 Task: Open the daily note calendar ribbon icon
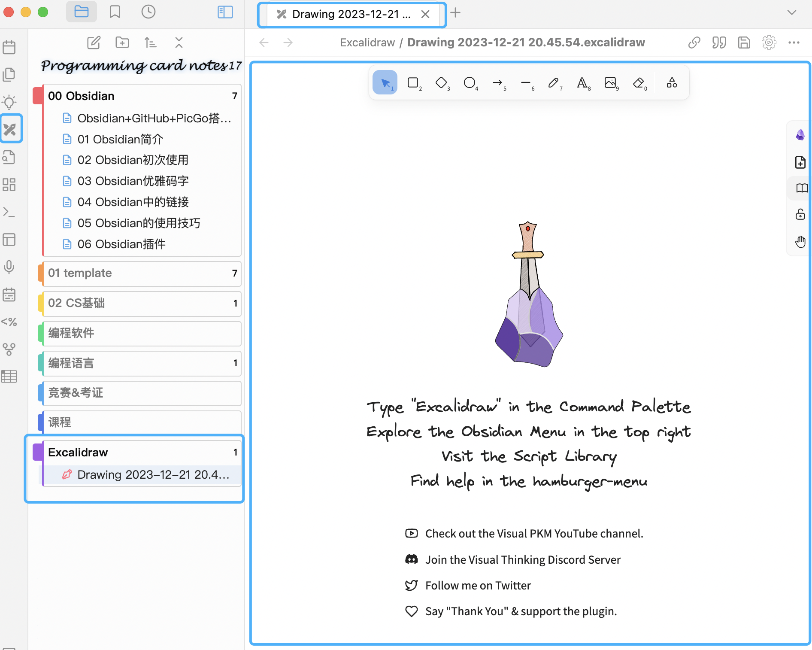coord(9,47)
